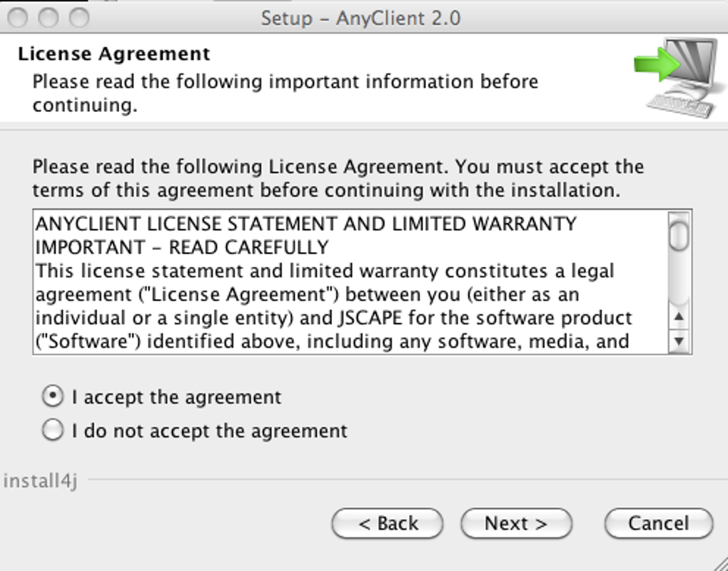Click the window resize grip in the corner
Screen dimensions: 728x571
tap(719, 562)
